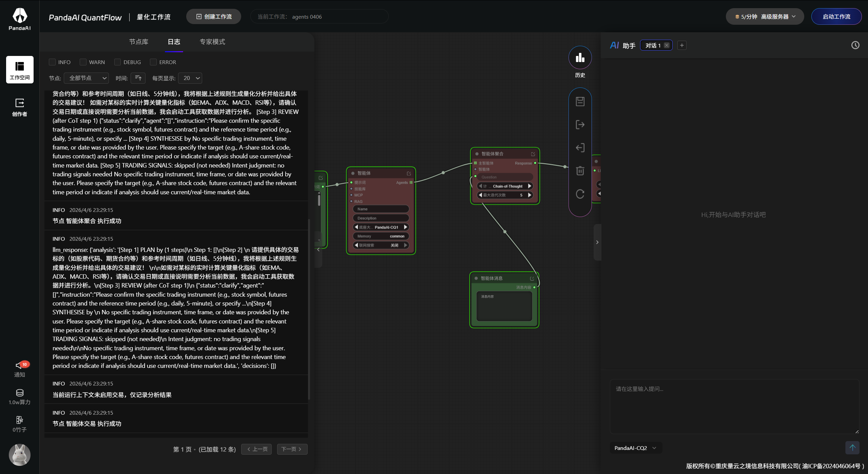Open the 工作空间 workspace sidebar item
The height and width of the screenshot is (474, 868).
20,70
